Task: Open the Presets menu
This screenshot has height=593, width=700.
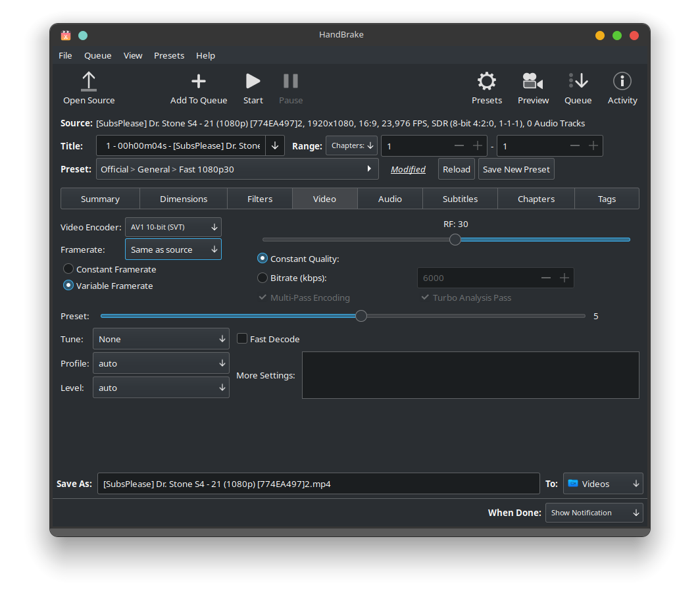Action: 169,55
